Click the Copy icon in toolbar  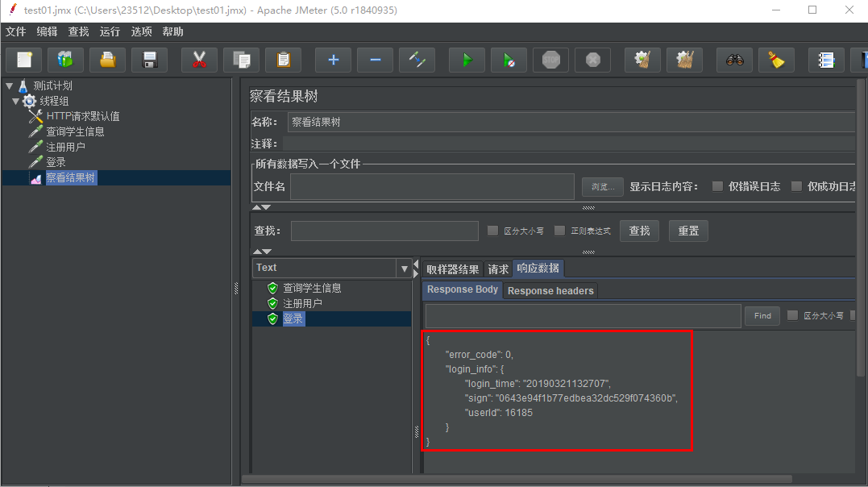(241, 60)
